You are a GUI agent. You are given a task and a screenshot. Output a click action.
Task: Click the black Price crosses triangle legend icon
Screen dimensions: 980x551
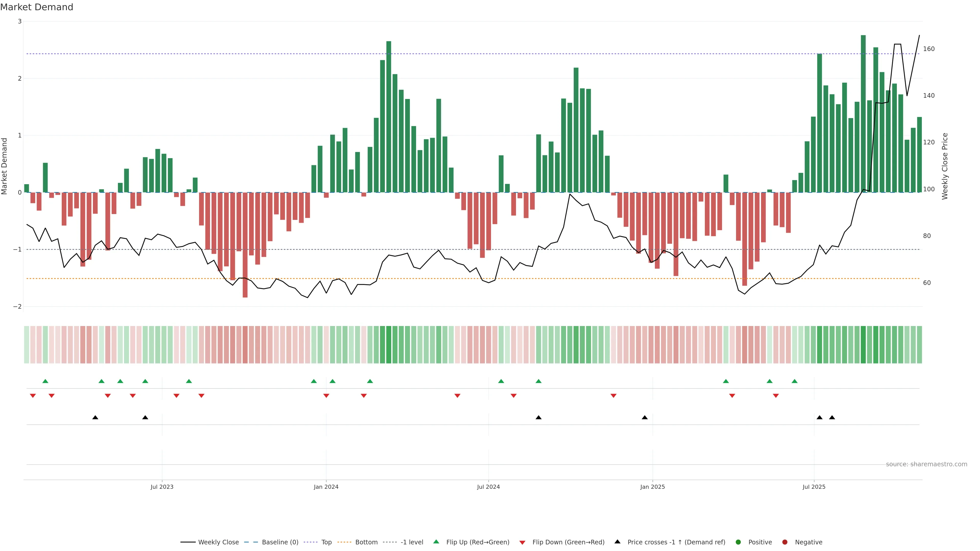pyautogui.click(x=617, y=542)
